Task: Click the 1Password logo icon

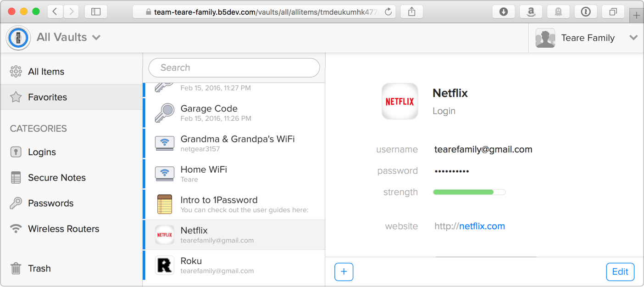Action: 18,38
